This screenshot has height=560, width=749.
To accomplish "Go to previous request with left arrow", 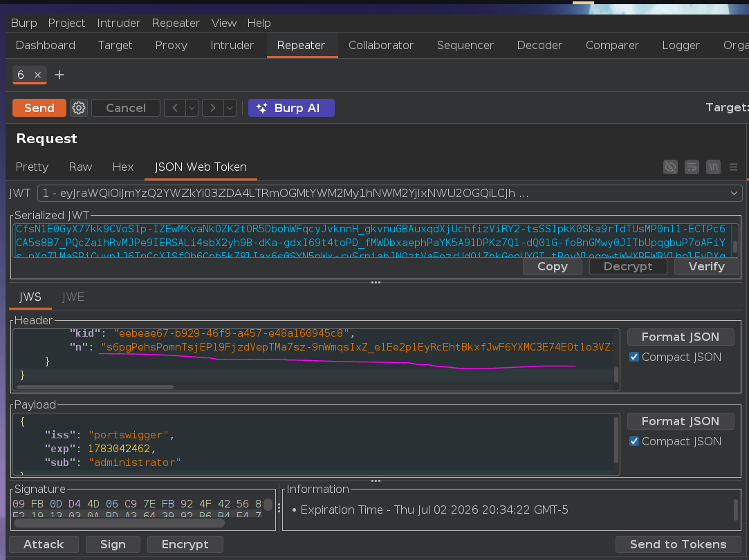I will 175,108.
